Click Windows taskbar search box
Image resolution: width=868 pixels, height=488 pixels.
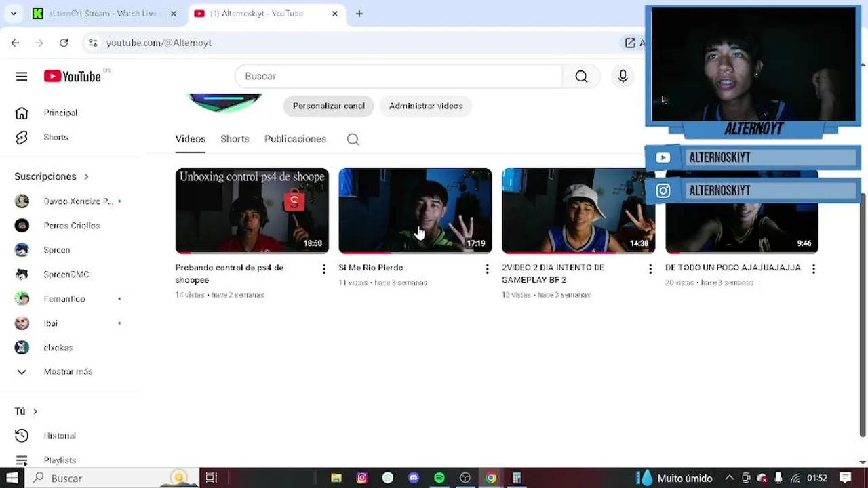click(x=113, y=478)
